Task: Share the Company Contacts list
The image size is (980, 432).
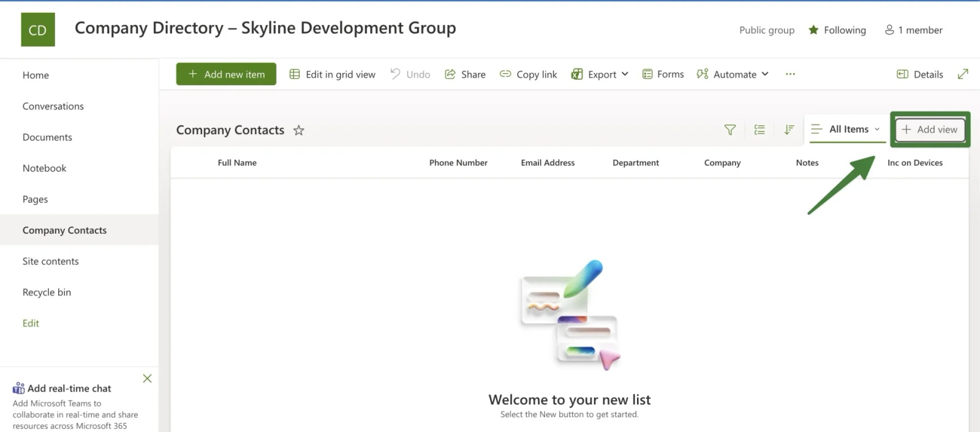Action: coord(465,74)
